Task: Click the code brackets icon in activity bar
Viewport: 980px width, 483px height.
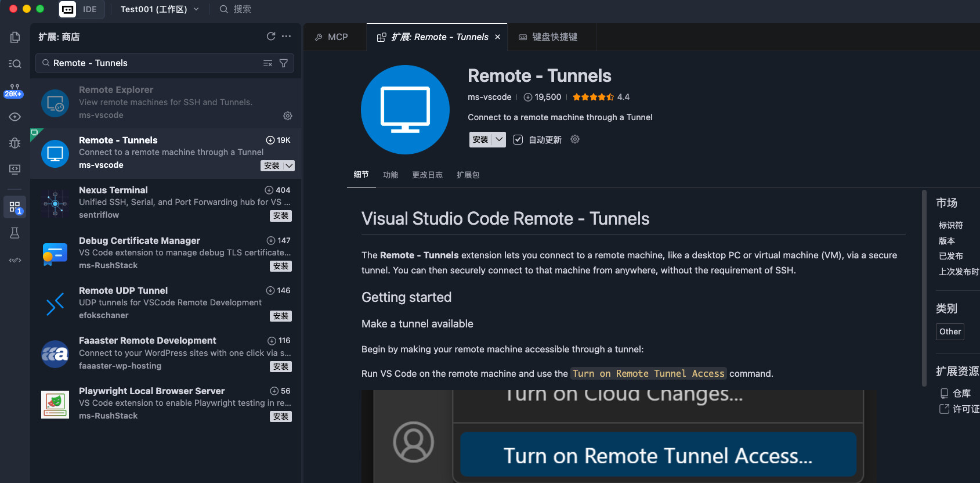Action: point(15,260)
